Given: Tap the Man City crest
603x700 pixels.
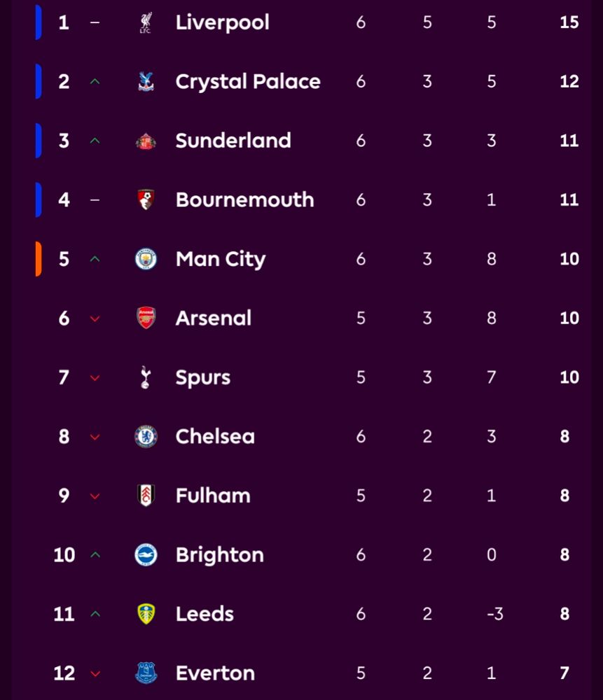Looking at the screenshot, I should point(146,259).
